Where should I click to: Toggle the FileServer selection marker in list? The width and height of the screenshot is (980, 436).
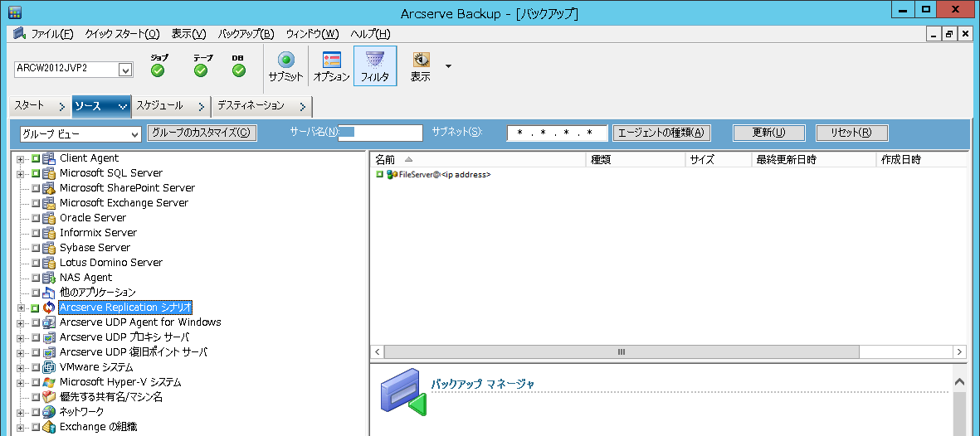point(379,174)
